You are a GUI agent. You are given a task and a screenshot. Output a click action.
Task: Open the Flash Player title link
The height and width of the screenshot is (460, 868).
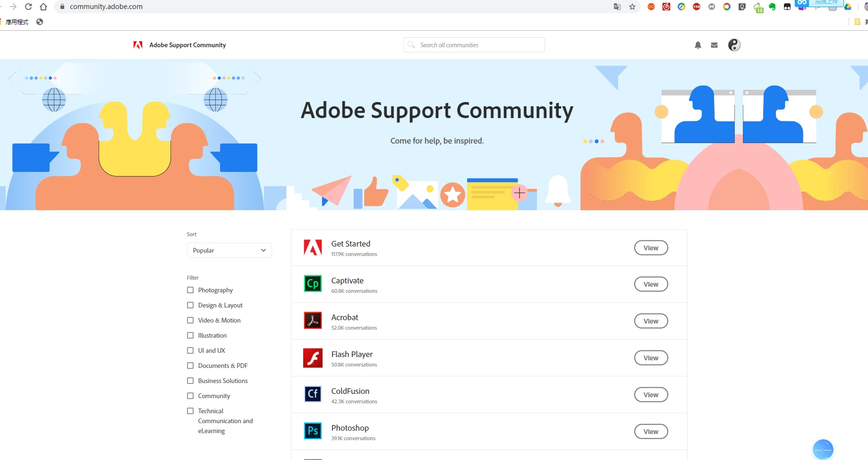tap(352, 354)
